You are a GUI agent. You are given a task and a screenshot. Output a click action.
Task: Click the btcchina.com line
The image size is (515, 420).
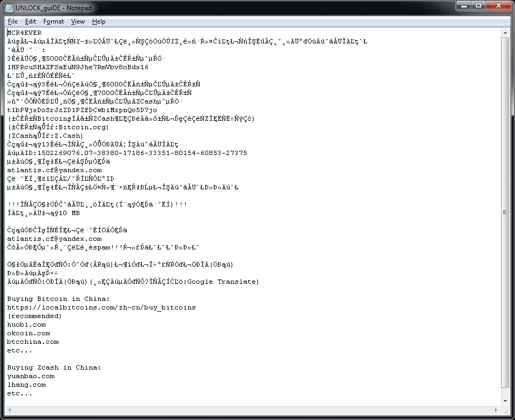33,342
